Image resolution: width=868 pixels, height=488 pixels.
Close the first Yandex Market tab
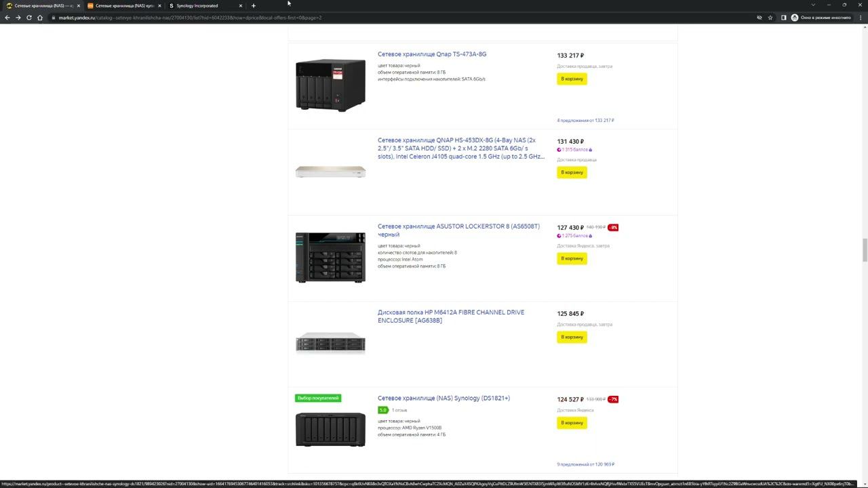click(x=79, y=5)
